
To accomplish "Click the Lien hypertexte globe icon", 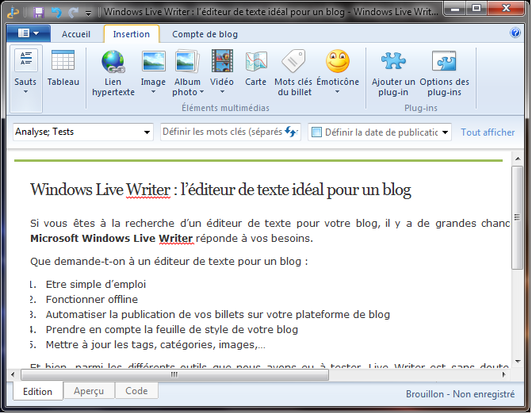I will [113, 62].
